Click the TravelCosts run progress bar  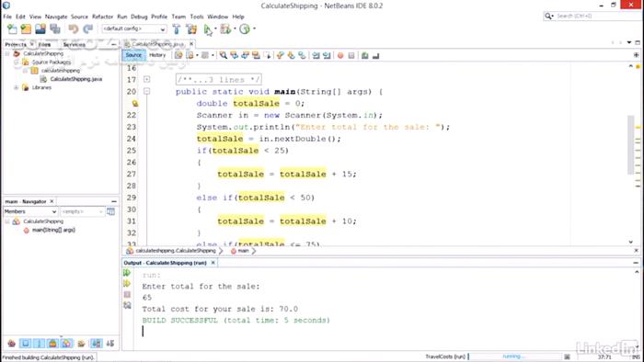pyautogui.click(x=514, y=356)
